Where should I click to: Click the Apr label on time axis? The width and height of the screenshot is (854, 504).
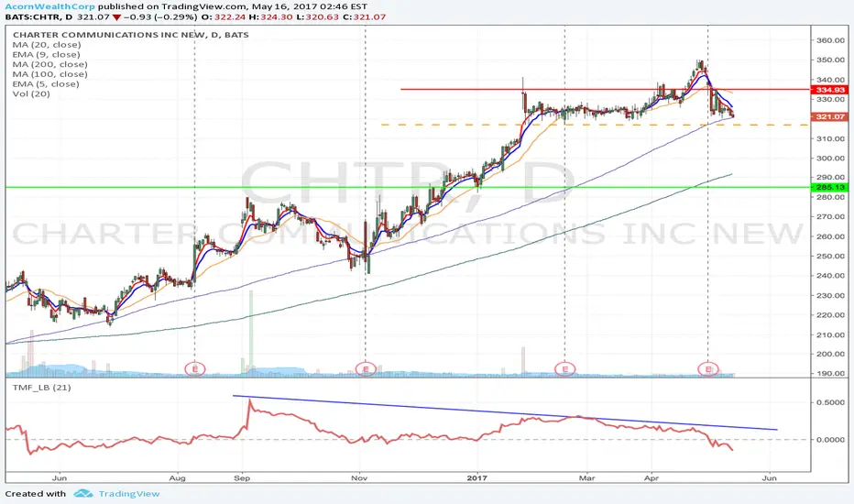[651, 477]
